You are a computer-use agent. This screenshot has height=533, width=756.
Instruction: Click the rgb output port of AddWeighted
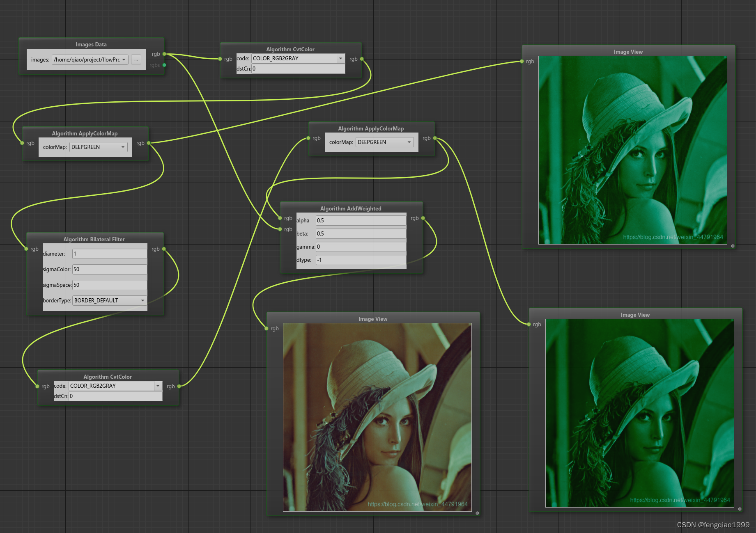point(423,218)
